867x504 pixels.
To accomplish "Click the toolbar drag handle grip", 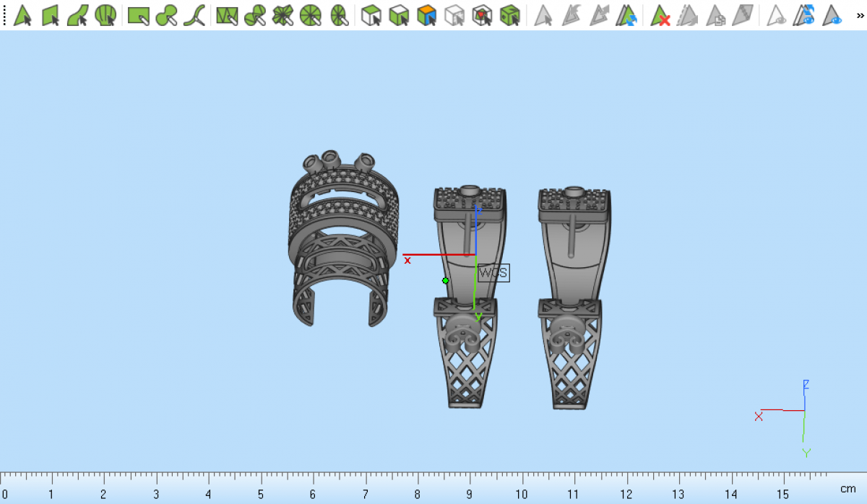I will coord(4,15).
